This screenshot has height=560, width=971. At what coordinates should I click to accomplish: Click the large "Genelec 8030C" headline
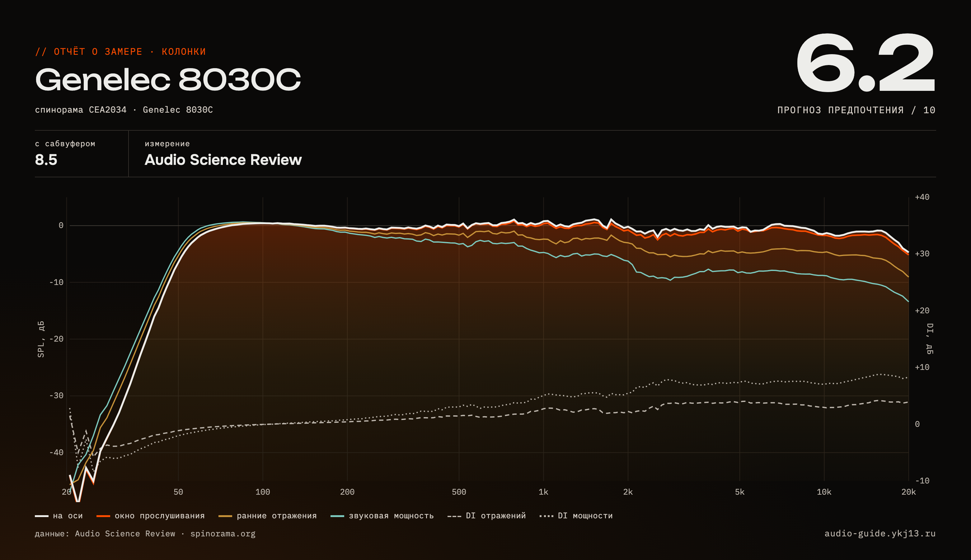[x=168, y=80]
